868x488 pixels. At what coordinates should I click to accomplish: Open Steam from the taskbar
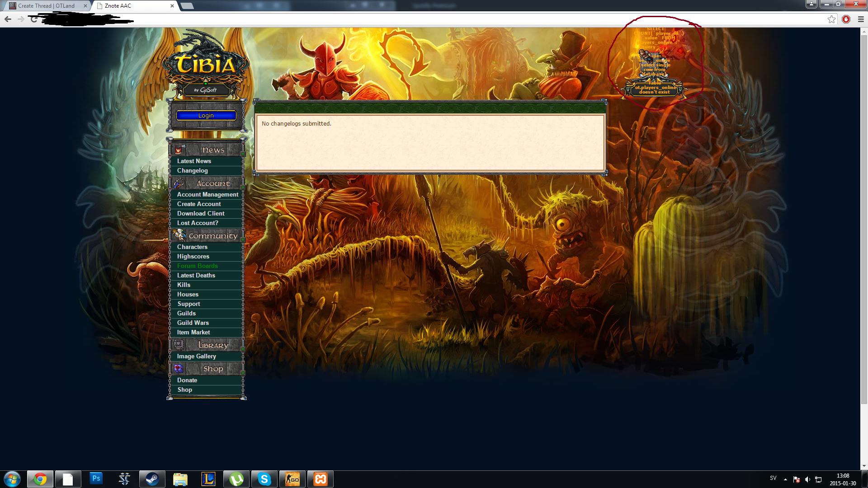152,479
